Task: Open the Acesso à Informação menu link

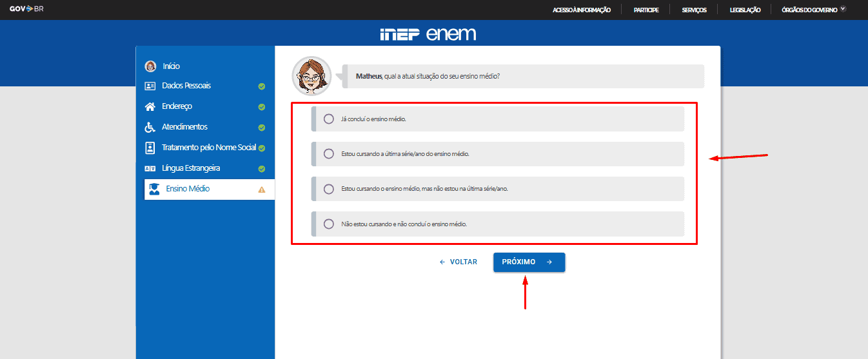Action: 581,10
